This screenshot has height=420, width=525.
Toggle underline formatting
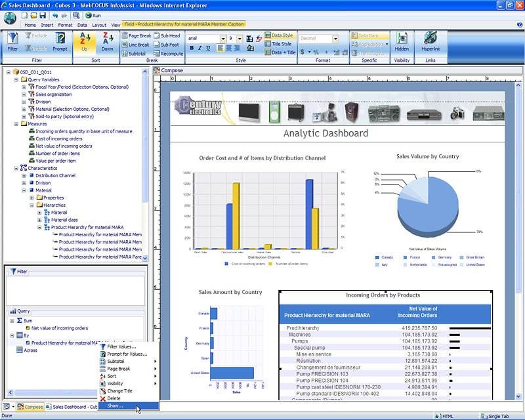[209, 47]
